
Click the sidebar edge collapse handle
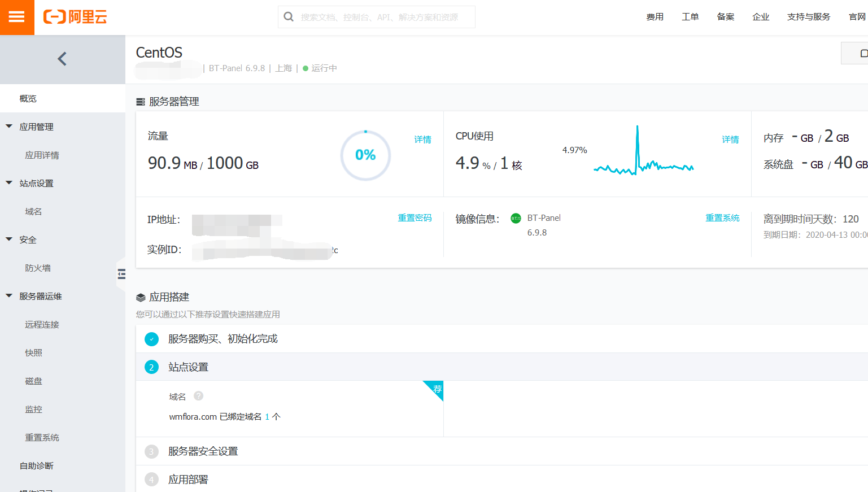pos(121,273)
